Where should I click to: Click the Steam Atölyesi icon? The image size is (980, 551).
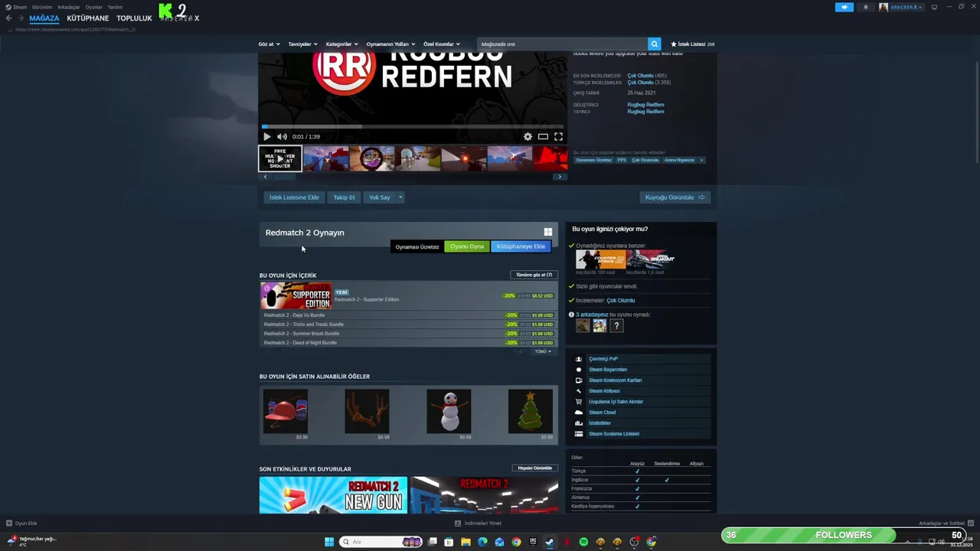[579, 391]
